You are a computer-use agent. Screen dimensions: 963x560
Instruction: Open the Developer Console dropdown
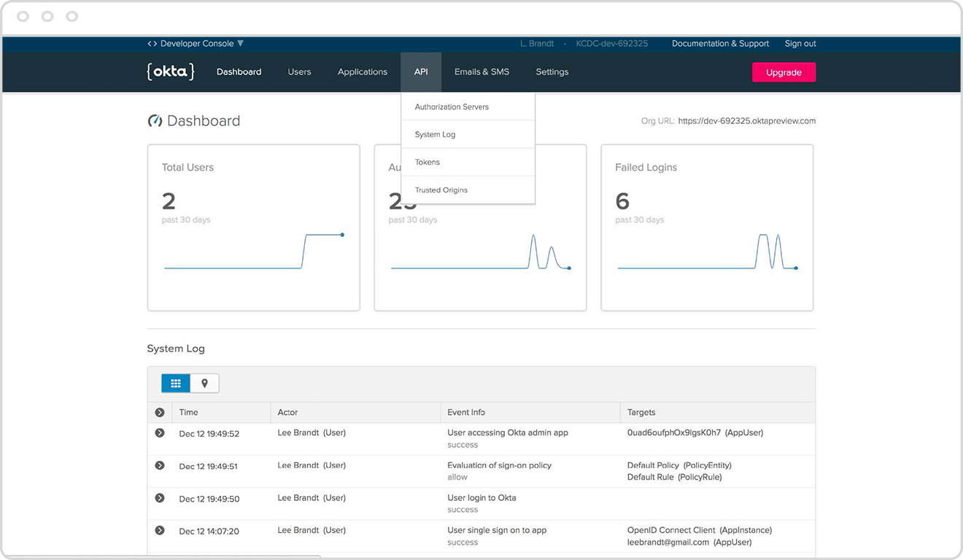196,44
